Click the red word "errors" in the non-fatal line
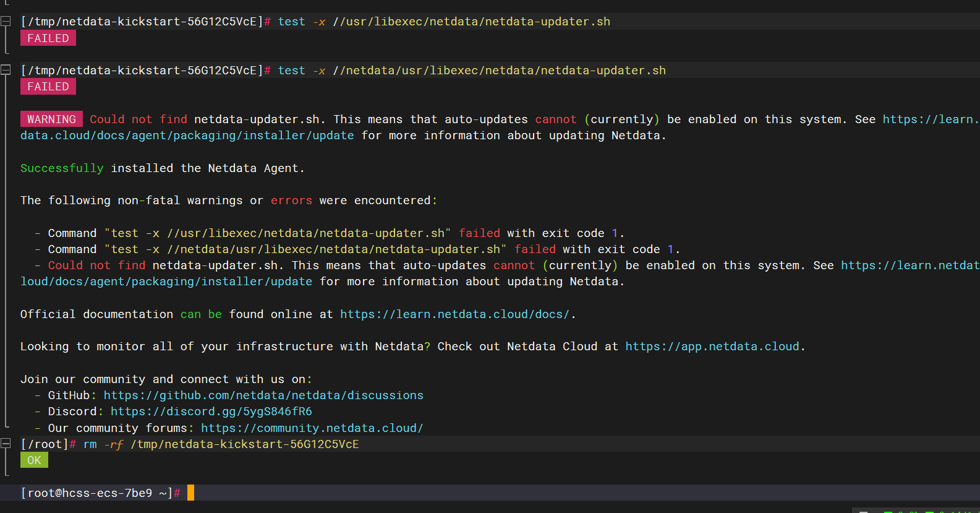 click(291, 200)
